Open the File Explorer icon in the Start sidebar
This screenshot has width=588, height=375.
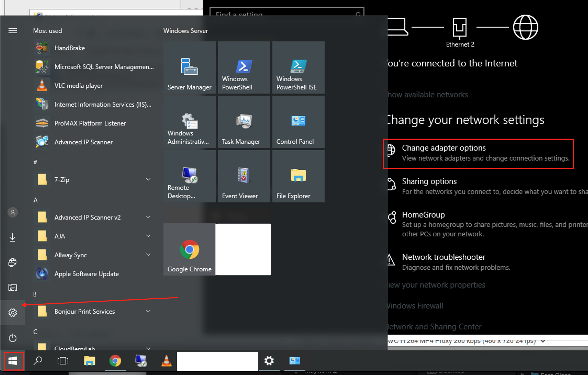[x=13, y=287]
